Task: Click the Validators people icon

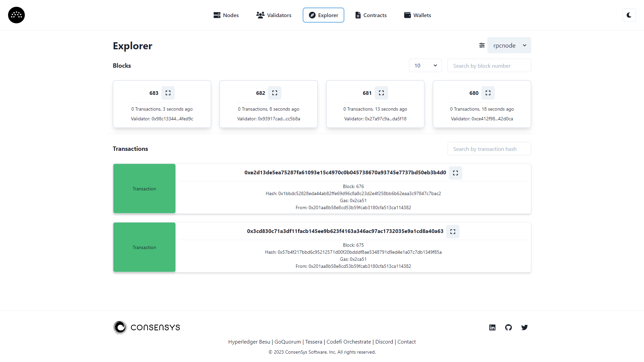Action: (260, 15)
